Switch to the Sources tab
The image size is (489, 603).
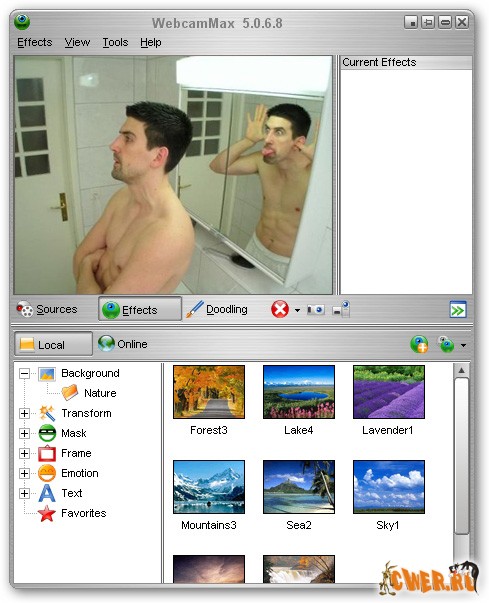(47, 309)
